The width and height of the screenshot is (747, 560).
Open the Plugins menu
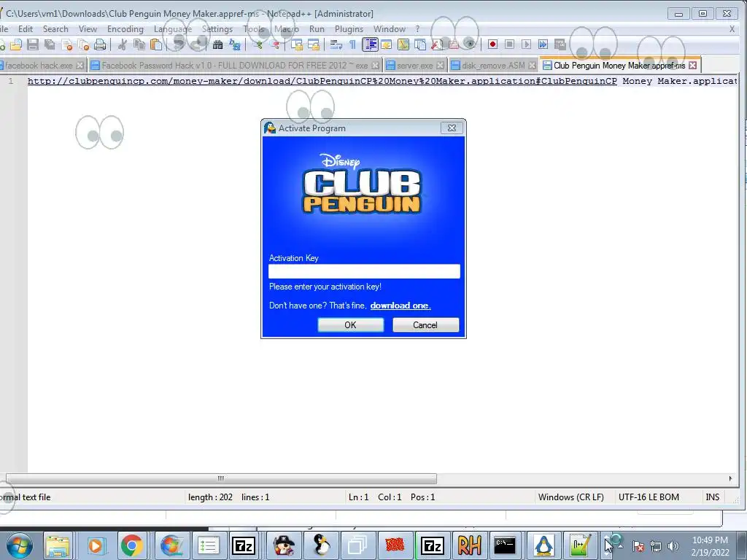tap(349, 29)
